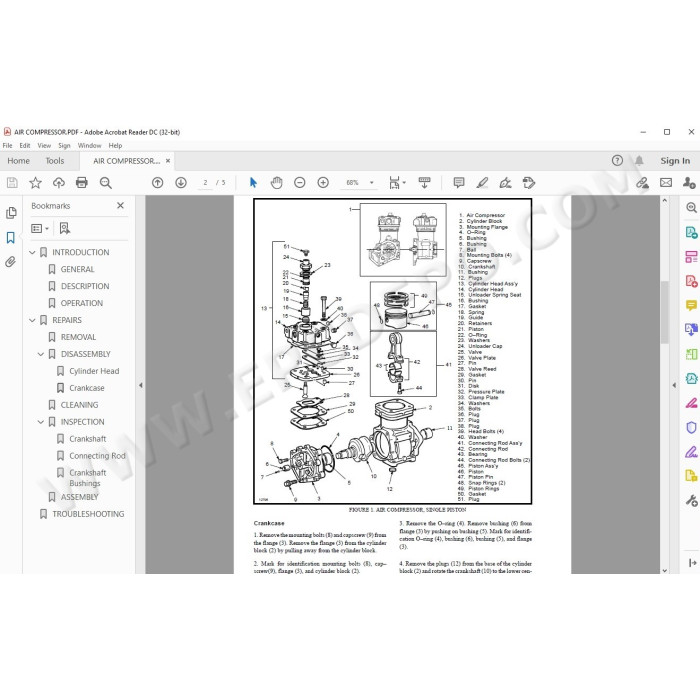Open Attachments paperclip panel
The height and width of the screenshot is (700, 700).
tap(11, 262)
